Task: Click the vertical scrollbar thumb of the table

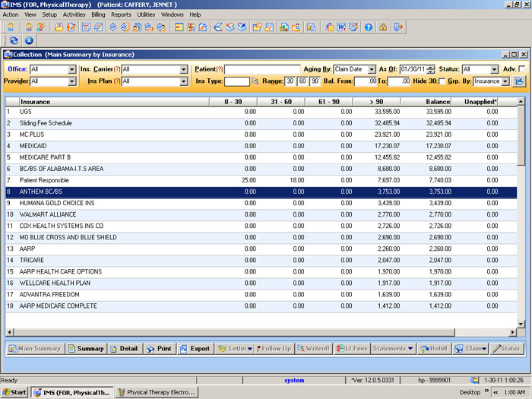Action: click(521, 136)
